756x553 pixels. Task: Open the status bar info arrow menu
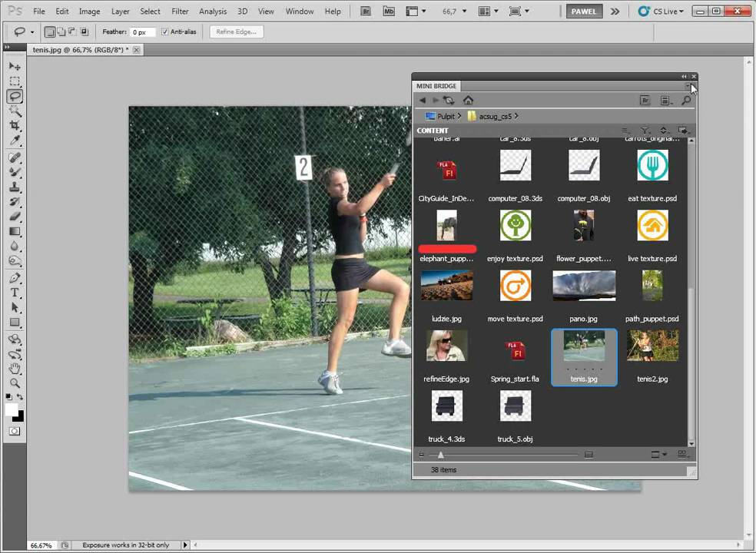(x=185, y=545)
